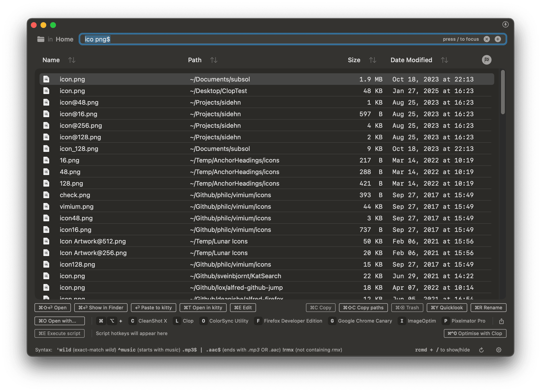
Task: Refresh results with the reload icon
Action: point(481,350)
